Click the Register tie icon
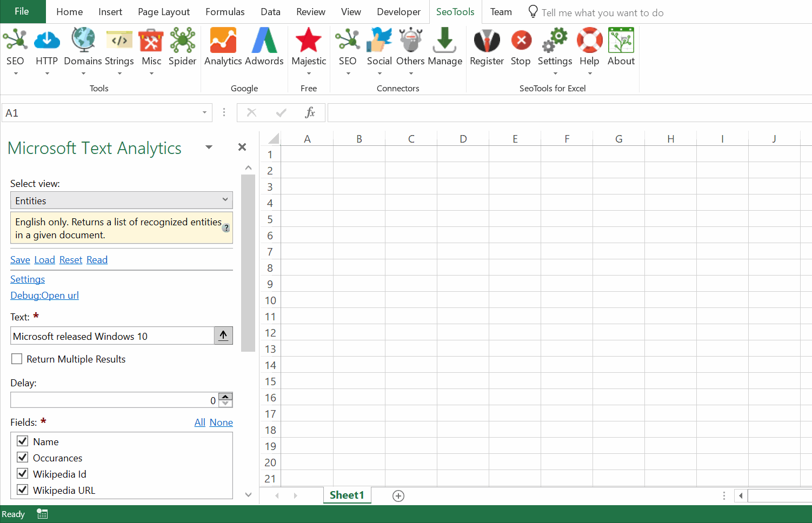812x523 pixels. pos(487,40)
